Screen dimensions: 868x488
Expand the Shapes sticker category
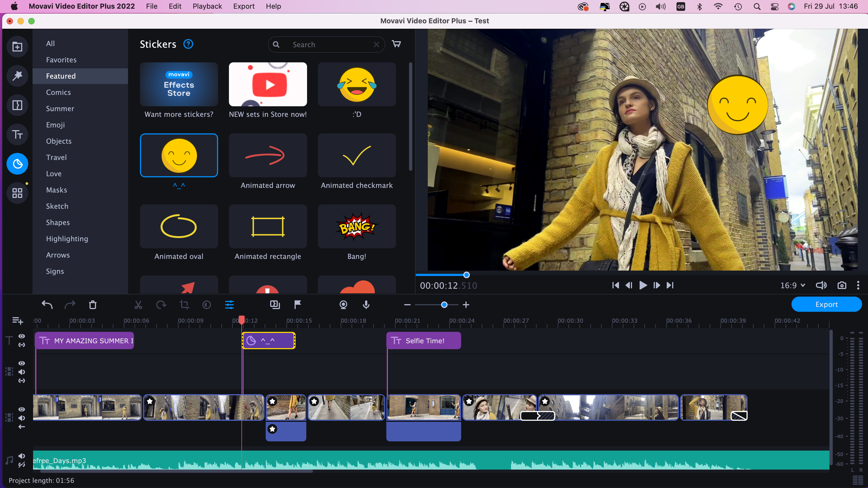(x=58, y=222)
